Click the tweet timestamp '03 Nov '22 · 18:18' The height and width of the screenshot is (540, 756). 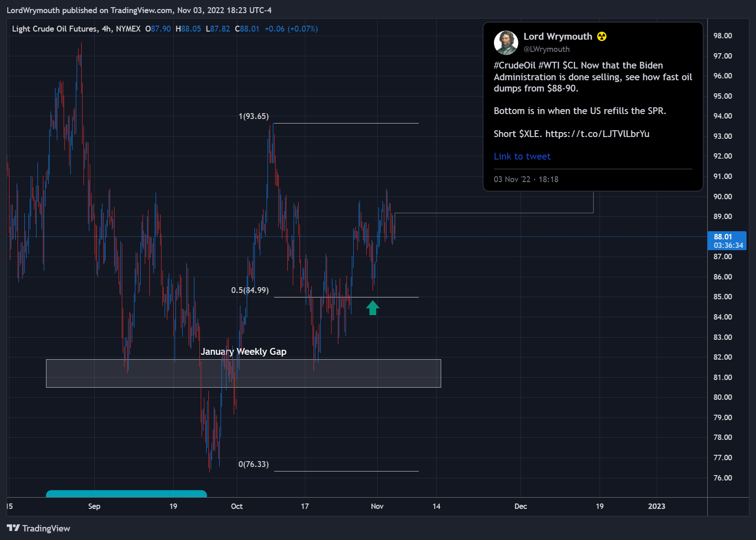click(x=526, y=179)
